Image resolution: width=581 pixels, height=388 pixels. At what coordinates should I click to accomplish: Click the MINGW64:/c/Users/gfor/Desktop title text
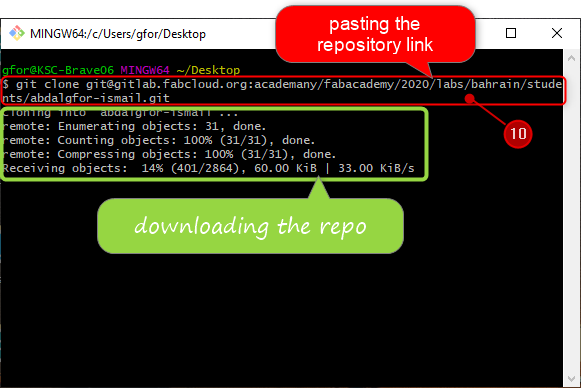click(118, 34)
